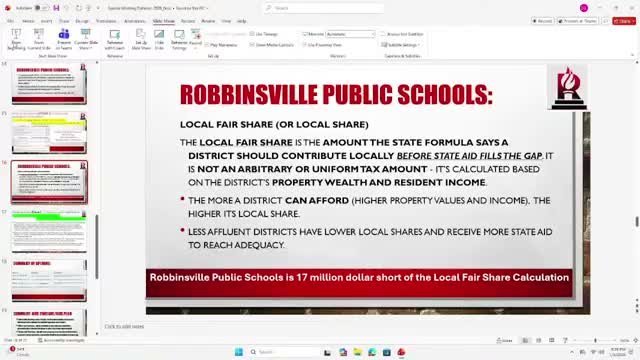The height and width of the screenshot is (360, 640).
Task: Open the Help tab
Action: pos(242,21)
